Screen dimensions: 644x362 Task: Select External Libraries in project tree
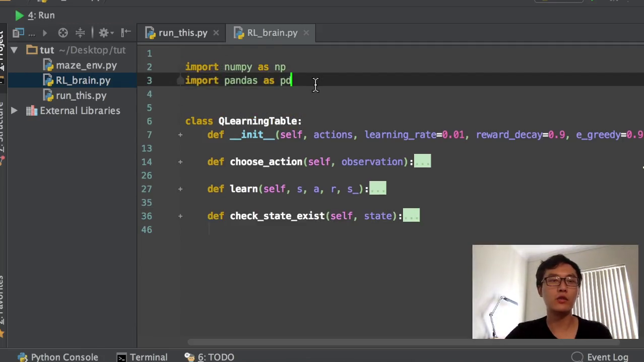pyautogui.click(x=80, y=110)
